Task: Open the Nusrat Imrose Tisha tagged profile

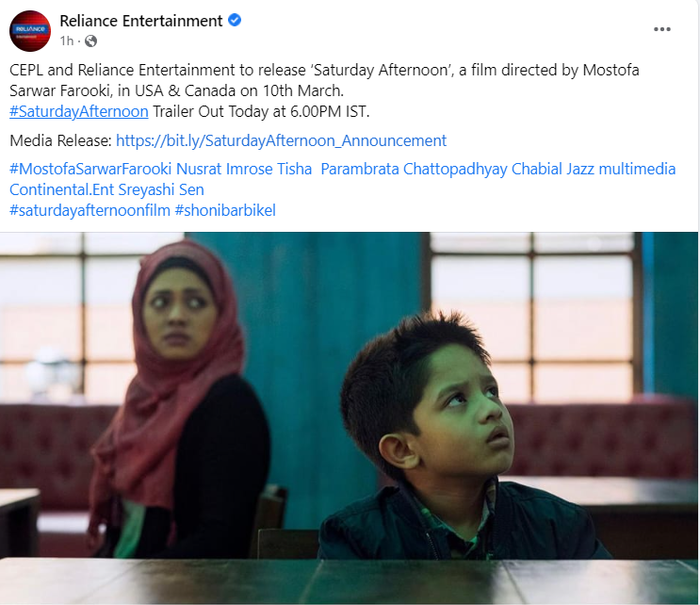Action: click(244, 169)
